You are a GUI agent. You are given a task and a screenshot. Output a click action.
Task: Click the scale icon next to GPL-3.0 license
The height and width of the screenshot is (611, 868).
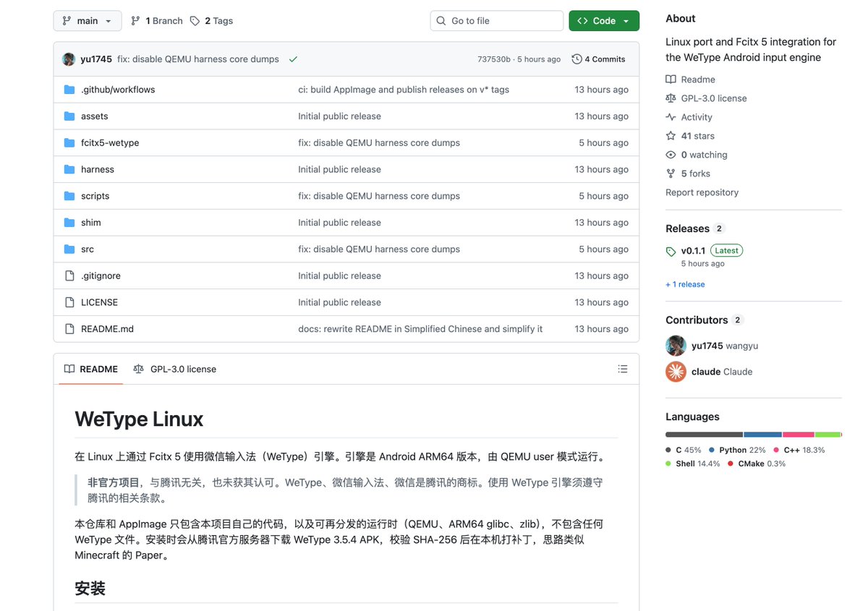671,98
